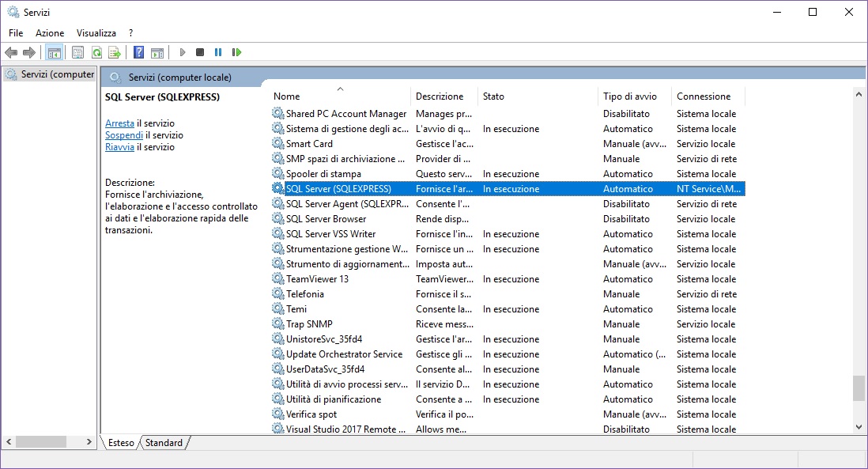Click the Export list toolbar icon

click(115, 53)
